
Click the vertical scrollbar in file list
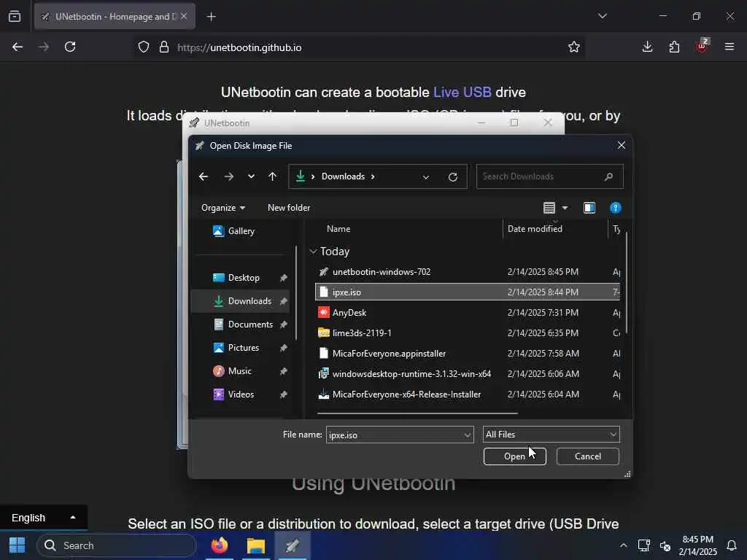(x=627, y=283)
